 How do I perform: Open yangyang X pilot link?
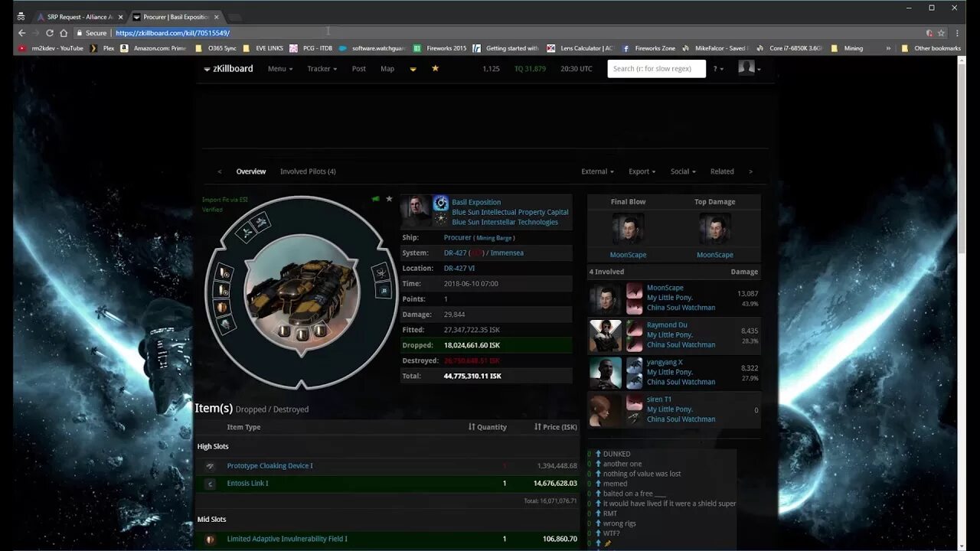click(665, 363)
